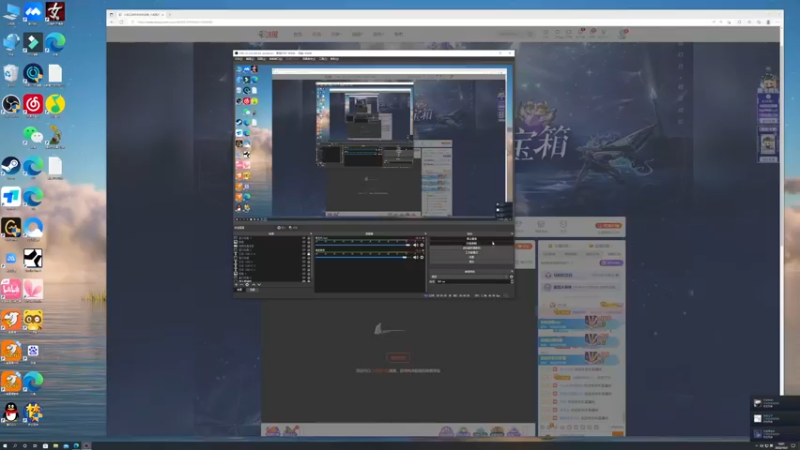Open the Plants vs. Zombies shortcut
Viewport: 800px width, 450px height.
point(55,136)
